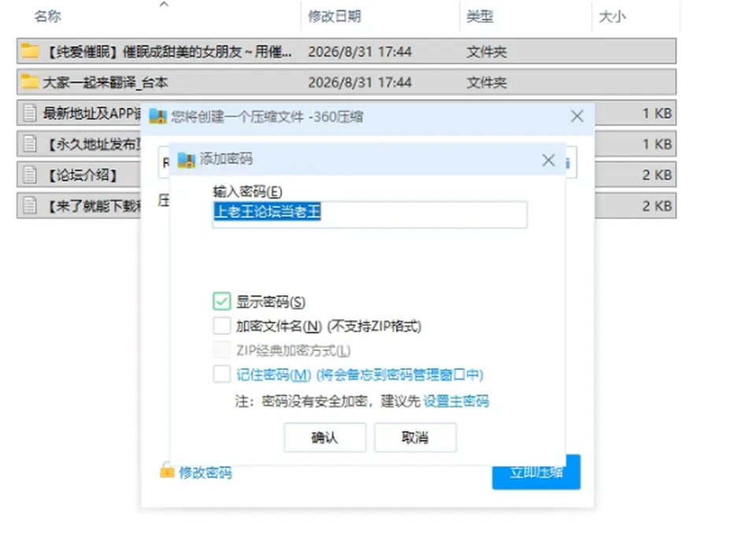This screenshot has height=547, width=756.
Task: Click the 360压缩 icon in the main dialog title
Action: (157, 116)
